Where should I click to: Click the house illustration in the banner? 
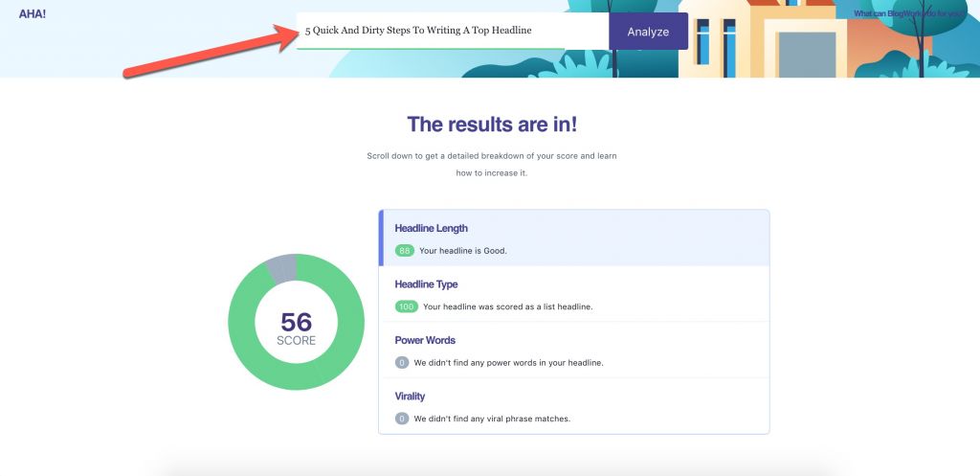(766, 43)
